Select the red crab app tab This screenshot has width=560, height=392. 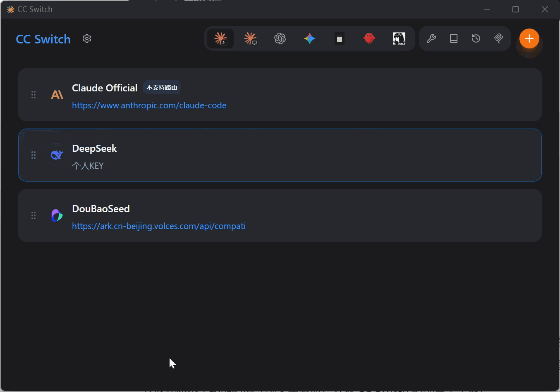(x=369, y=39)
